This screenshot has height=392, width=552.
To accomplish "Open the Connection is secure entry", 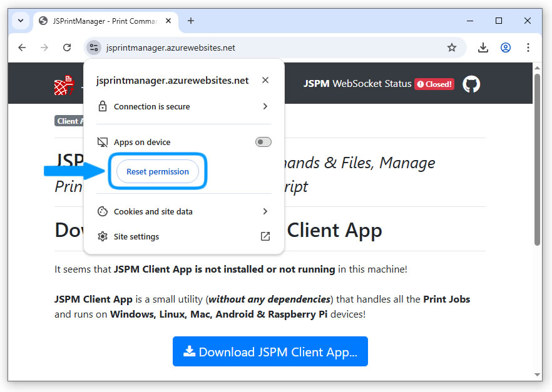I will click(x=184, y=106).
